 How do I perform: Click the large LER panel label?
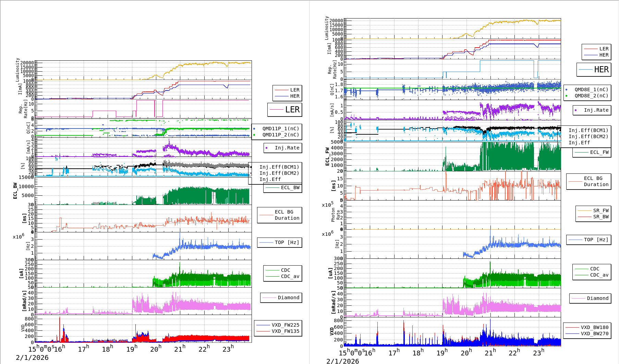(285, 110)
